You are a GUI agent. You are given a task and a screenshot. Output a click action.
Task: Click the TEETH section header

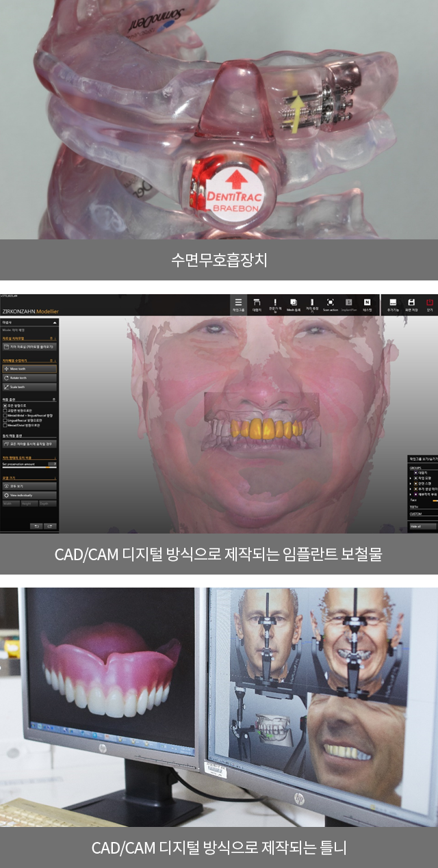coord(415,507)
